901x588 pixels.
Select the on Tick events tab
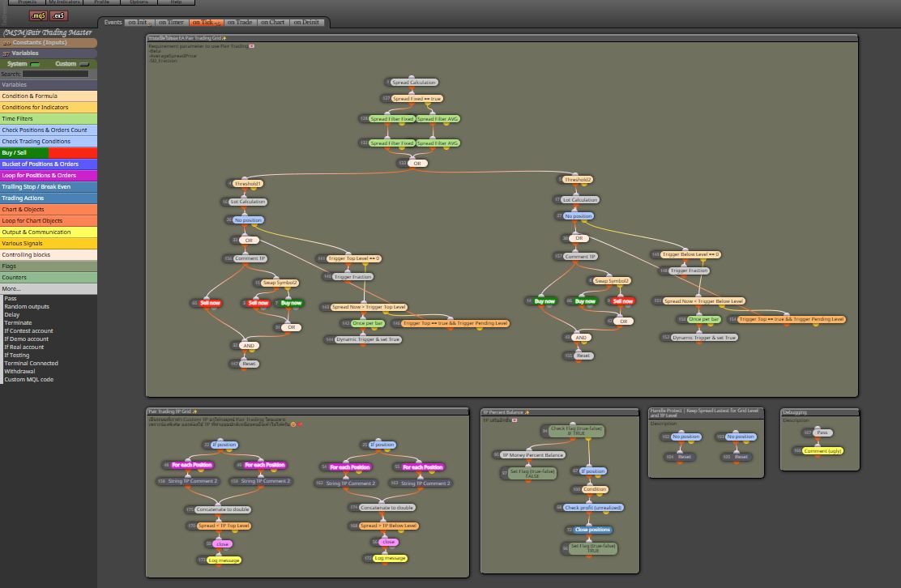pos(206,23)
